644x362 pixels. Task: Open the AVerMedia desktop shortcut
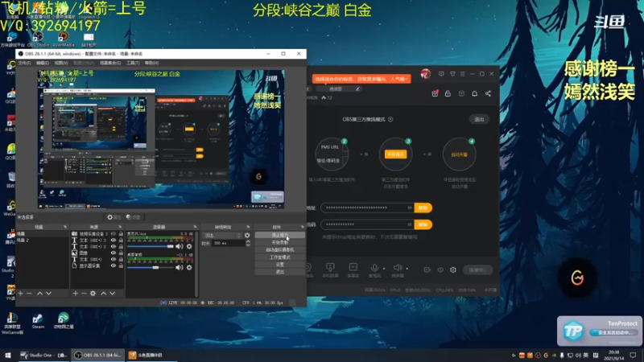pyautogui.click(x=64, y=39)
